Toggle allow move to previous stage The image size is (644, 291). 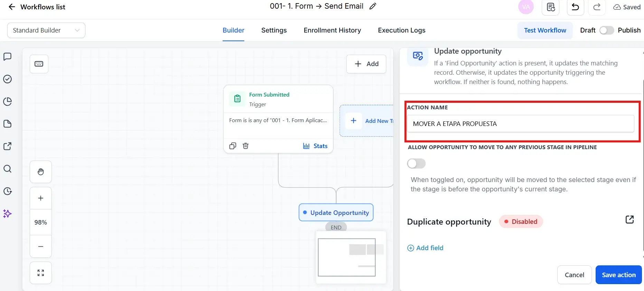[x=416, y=164]
